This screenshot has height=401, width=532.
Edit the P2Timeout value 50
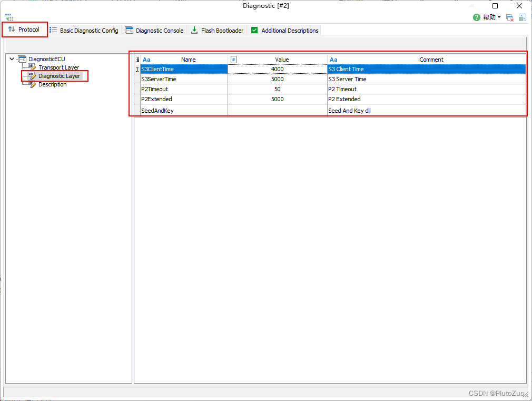point(277,89)
